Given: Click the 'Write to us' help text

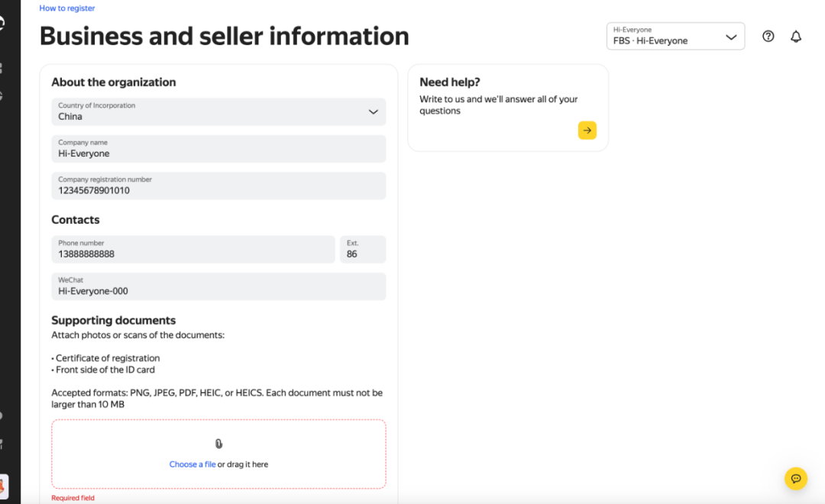Looking at the screenshot, I should (498, 105).
